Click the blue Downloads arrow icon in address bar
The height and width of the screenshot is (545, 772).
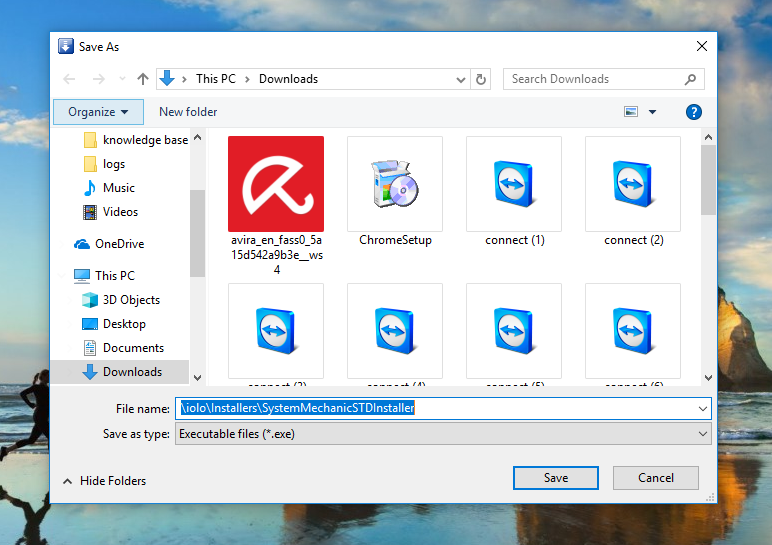click(167, 79)
